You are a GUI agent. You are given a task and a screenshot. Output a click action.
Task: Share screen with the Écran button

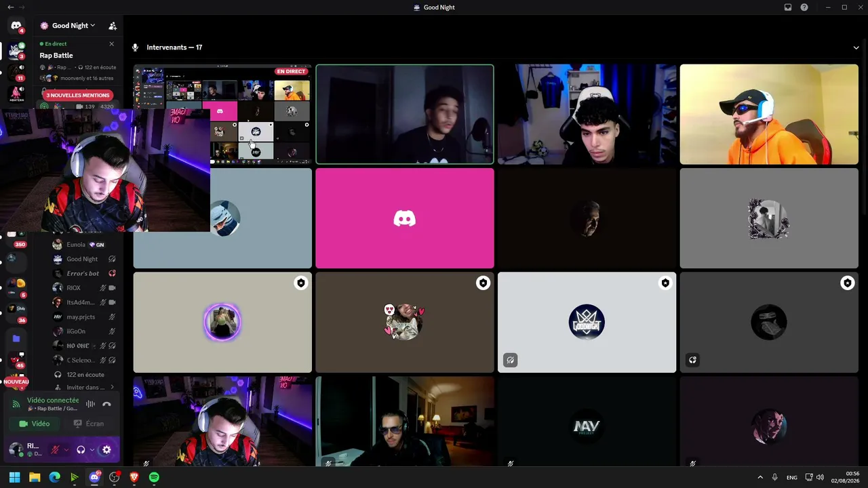[89, 424]
